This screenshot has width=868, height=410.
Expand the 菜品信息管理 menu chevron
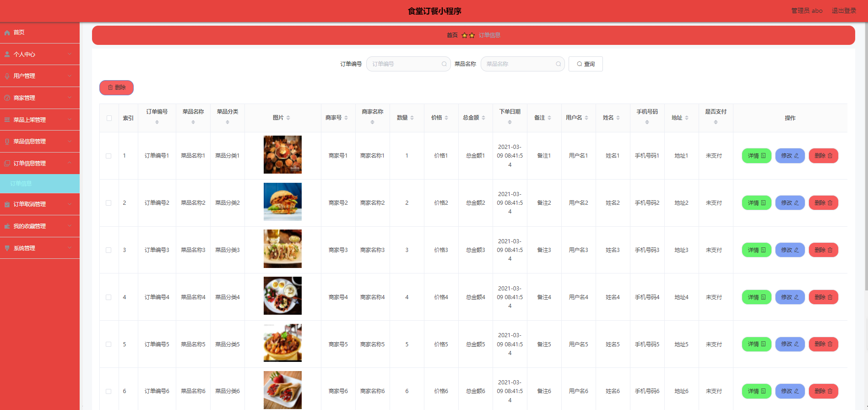tap(70, 142)
